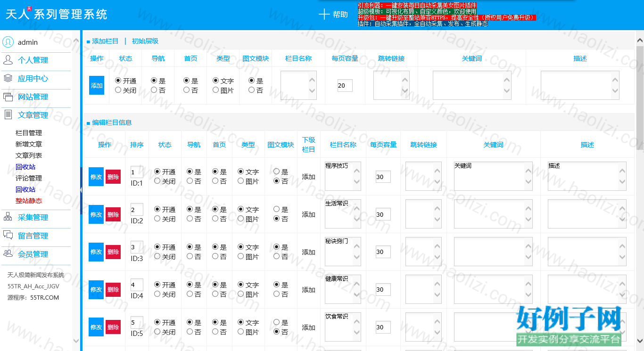The width and height of the screenshot is (644, 351).
Task: Click 修改 button for ID:2 row
Action: coord(96,214)
